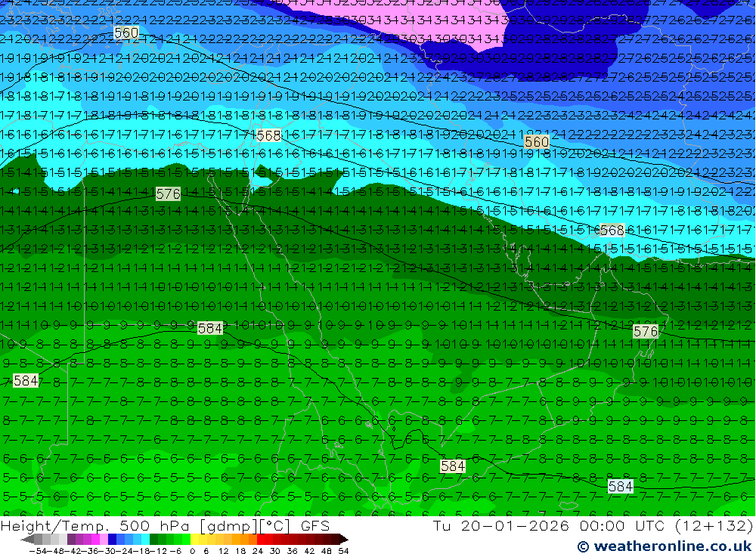Click the Height/Temp. 500 hPa GFS title
This screenshot has width=756, height=554.
tap(165, 525)
